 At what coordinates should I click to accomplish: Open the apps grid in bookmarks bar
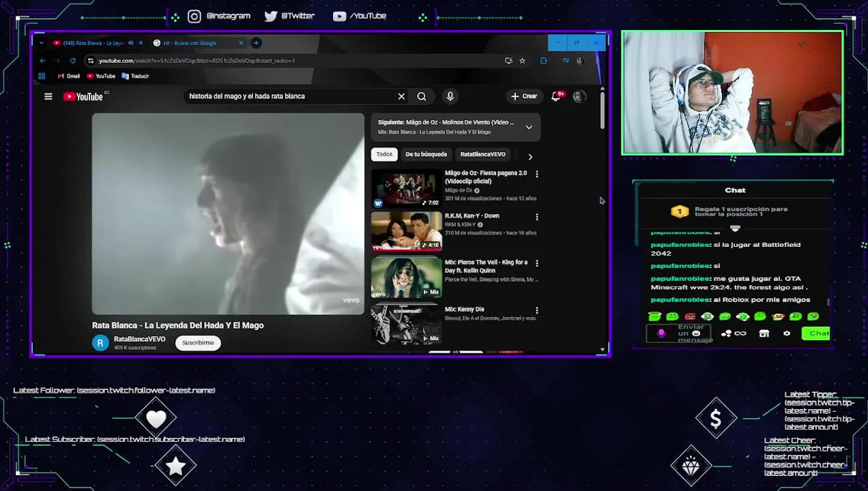pyautogui.click(x=42, y=76)
